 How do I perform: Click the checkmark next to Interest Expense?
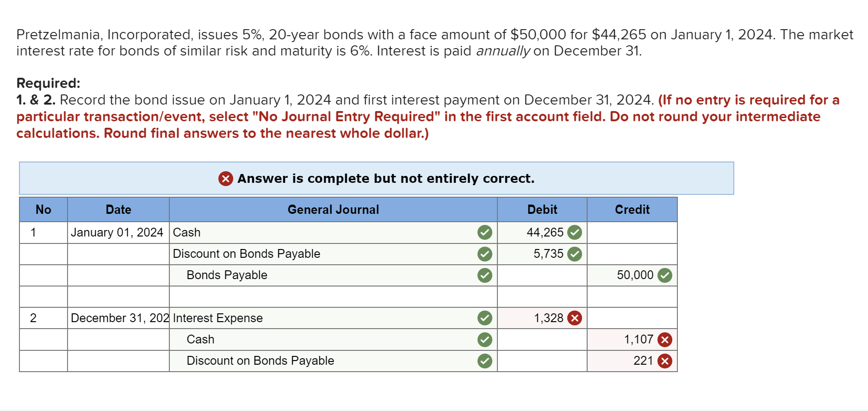(x=484, y=318)
